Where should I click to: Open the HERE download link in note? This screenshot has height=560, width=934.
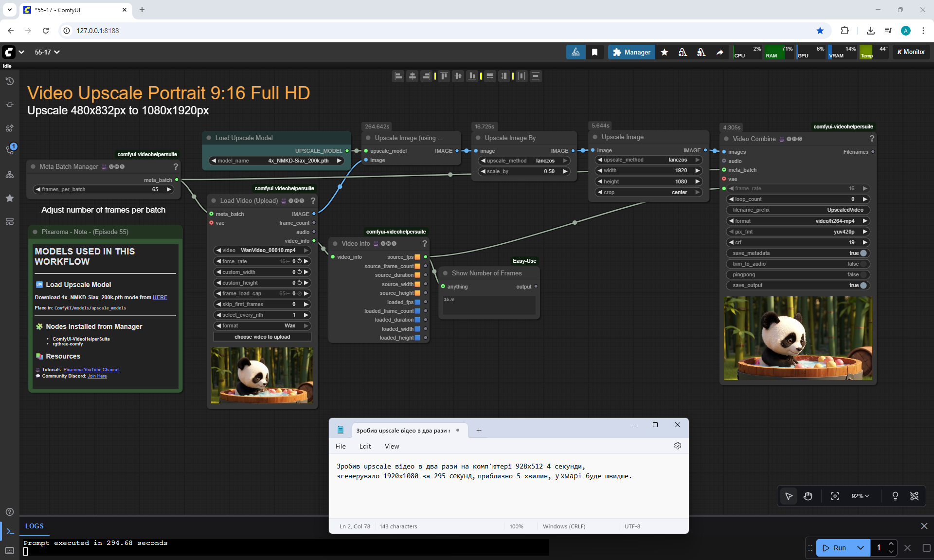pyautogui.click(x=160, y=297)
